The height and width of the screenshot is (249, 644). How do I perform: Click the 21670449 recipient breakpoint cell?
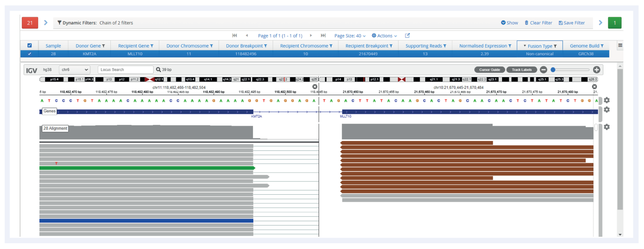[x=368, y=54]
